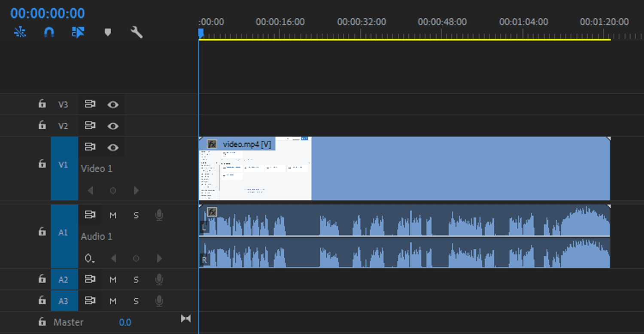Enable Linked Selection in the timeline

tap(20, 32)
